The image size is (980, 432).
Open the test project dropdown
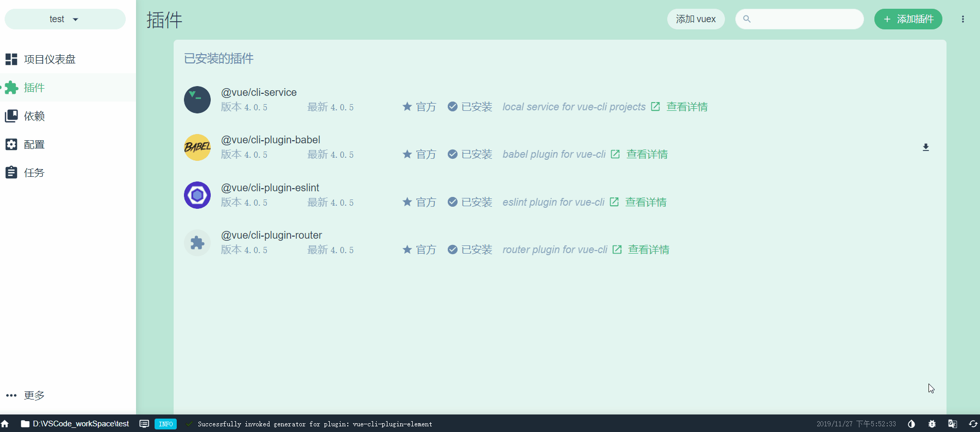pyautogui.click(x=65, y=19)
